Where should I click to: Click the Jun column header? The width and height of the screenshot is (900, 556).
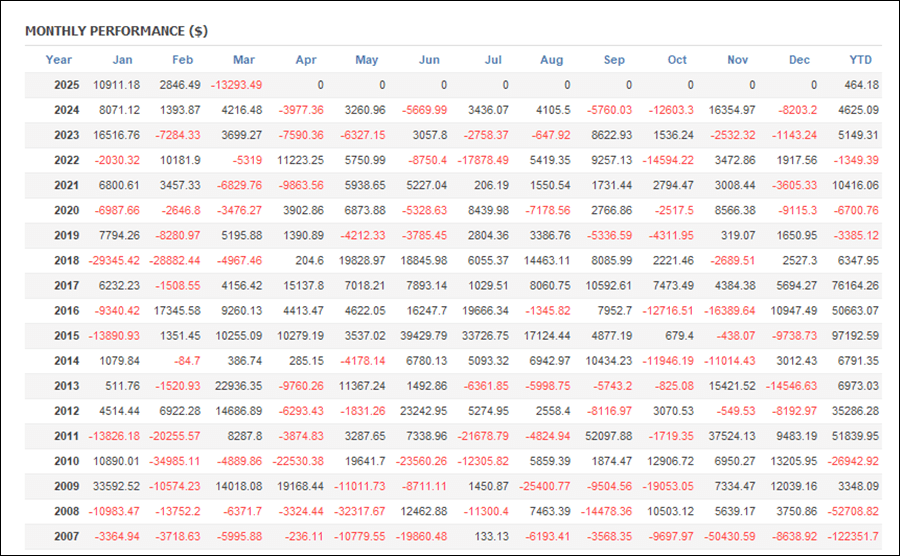pyautogui.click(x=429, y=60)
